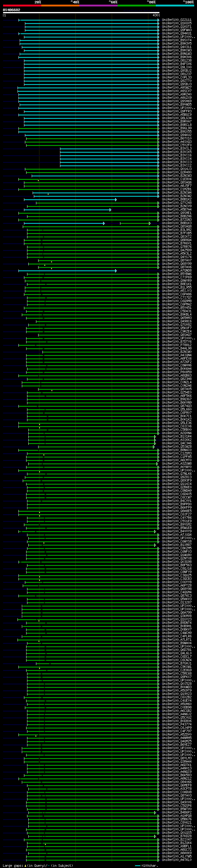Click hit label UniRef100_B4FSV6
This screenshot has height=868, width=197.
click(x=177, y=64)
